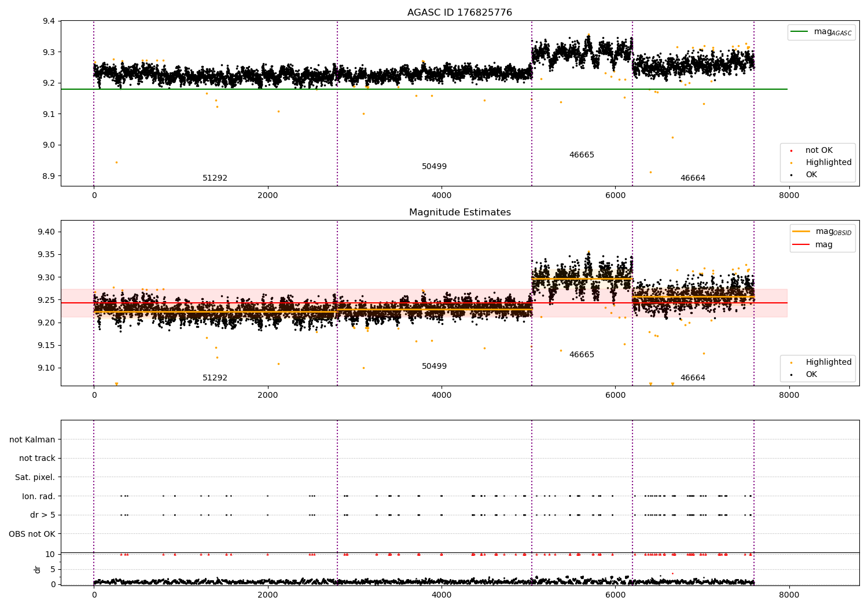Viewport: 868px width, 608px height.
Task: Click y-axis tick 9.40 on Magnitude Estimates plot
Action: 47,232
